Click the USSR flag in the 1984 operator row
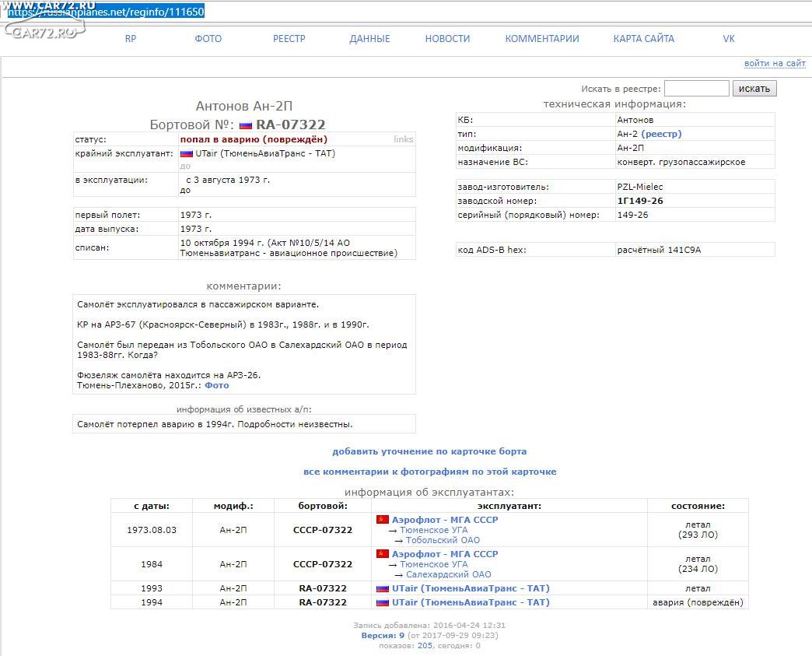Screen dimensions: 812x656 383,553
